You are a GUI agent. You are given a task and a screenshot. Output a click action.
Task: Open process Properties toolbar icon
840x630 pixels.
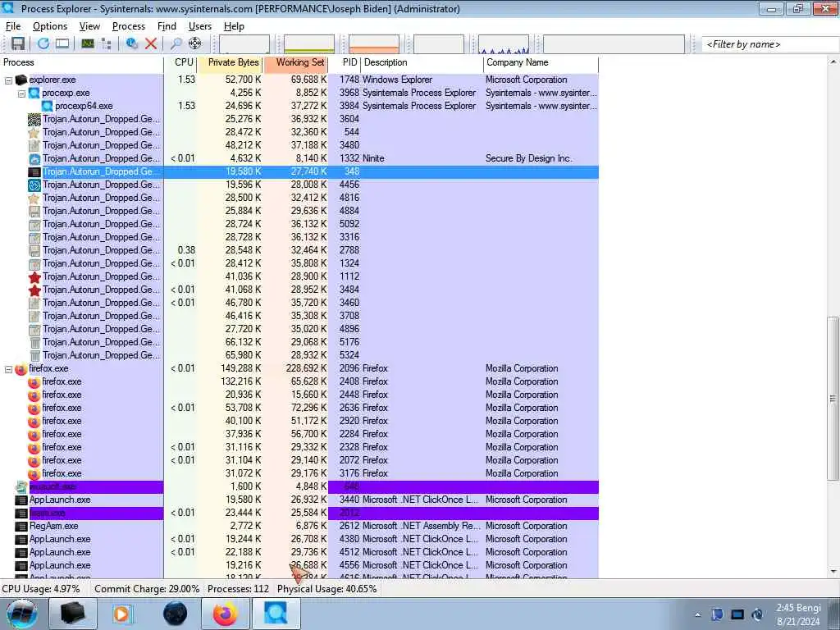tap(132, 44)
